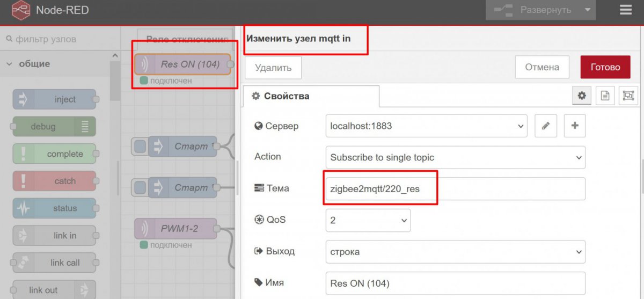Image resolution: width=644 pixels, height=299 pixels.
Task: Click the edit server pencil icon
Action: tap(546, 126)
